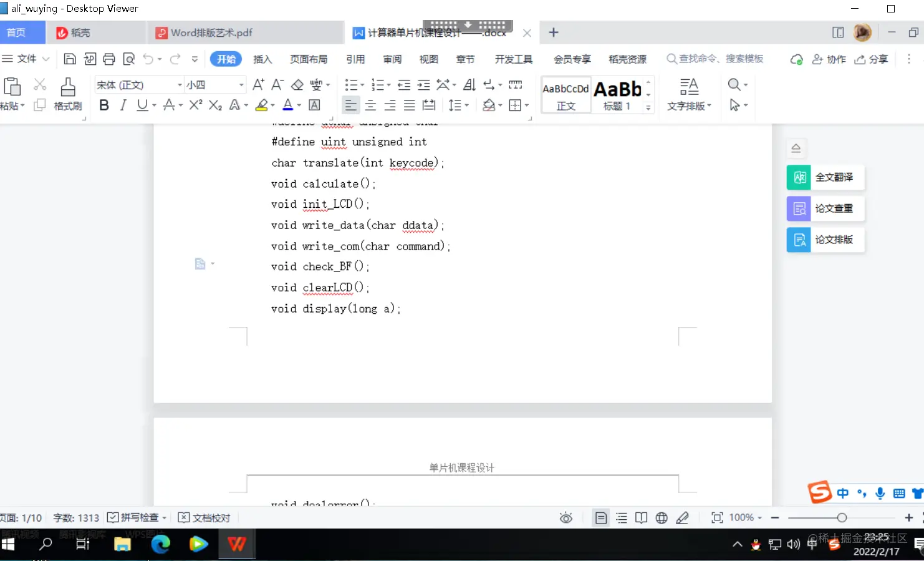Image resolution: width=924 pixels, height=561 pixels.
Task: Click the 协作 Collaborate button
Action: (829, 59)
